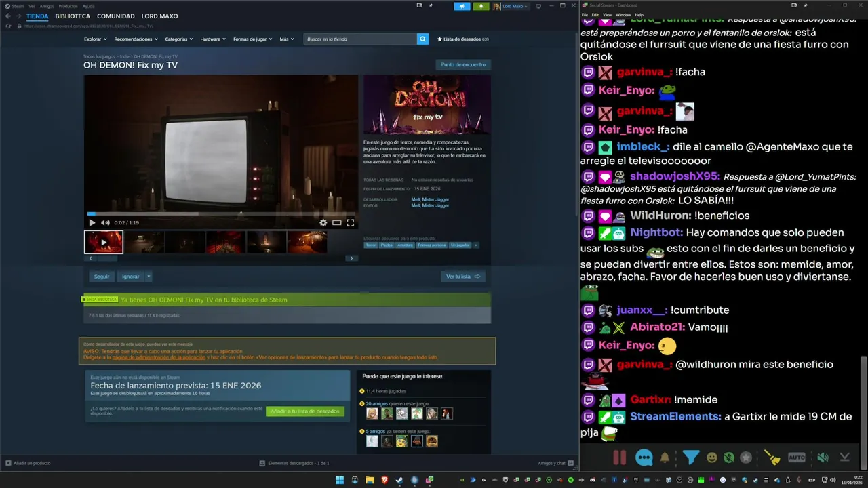Viewport: 868px width, 488px height.
Task: Click Añadir a tu lista de deseados
Action: pyautogui.click(x=305, y=411)
